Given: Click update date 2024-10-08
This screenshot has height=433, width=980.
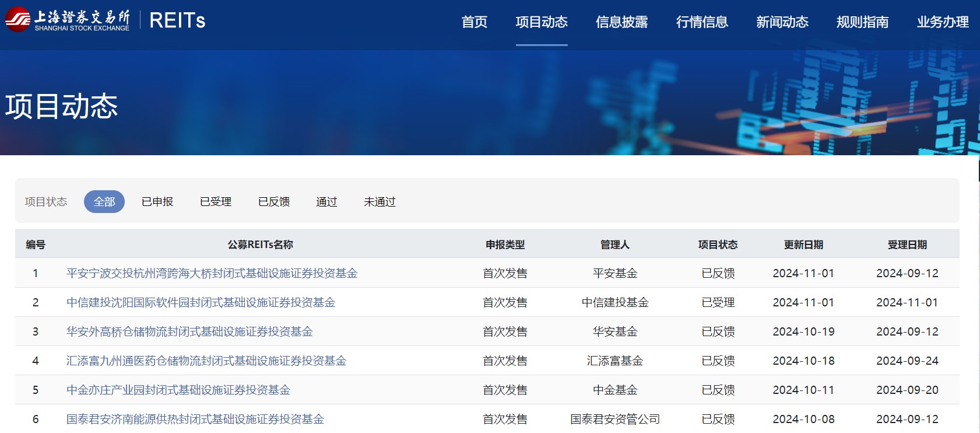Looking at the screenshot, I should point(804,419).
